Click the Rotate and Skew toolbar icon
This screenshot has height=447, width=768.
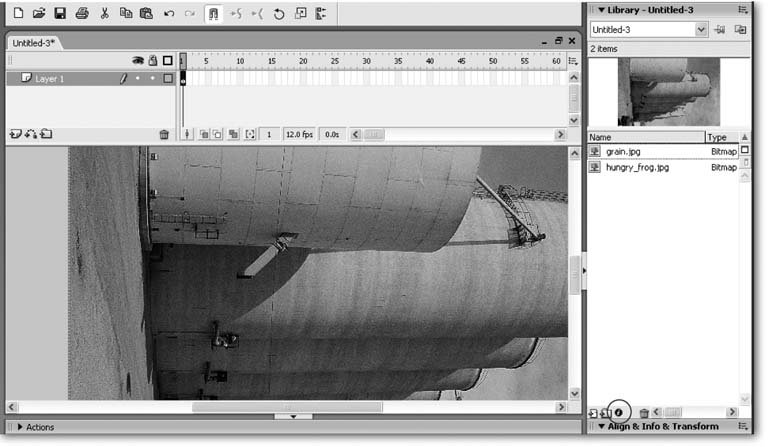tap(279, 14)
